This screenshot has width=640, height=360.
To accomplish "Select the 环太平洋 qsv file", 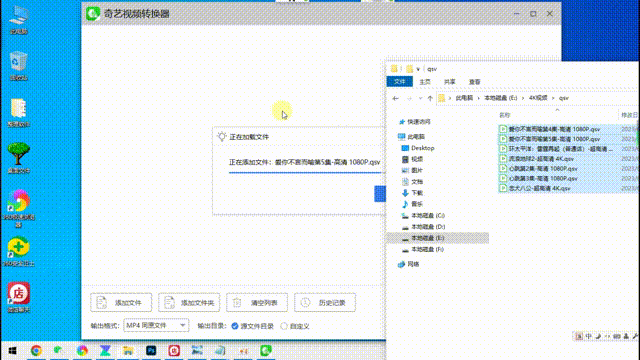I will pyautogui.click(x=561, y=149).
